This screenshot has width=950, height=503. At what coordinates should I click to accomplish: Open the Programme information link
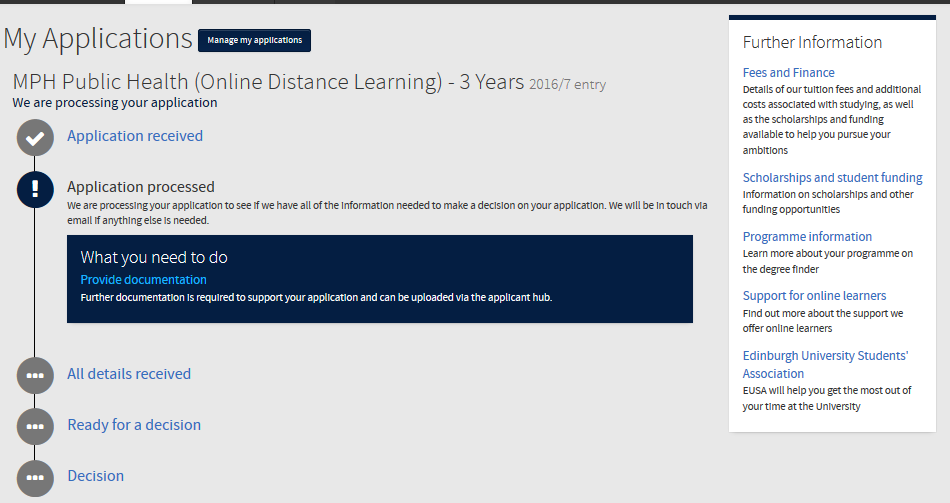pos(807,237)
